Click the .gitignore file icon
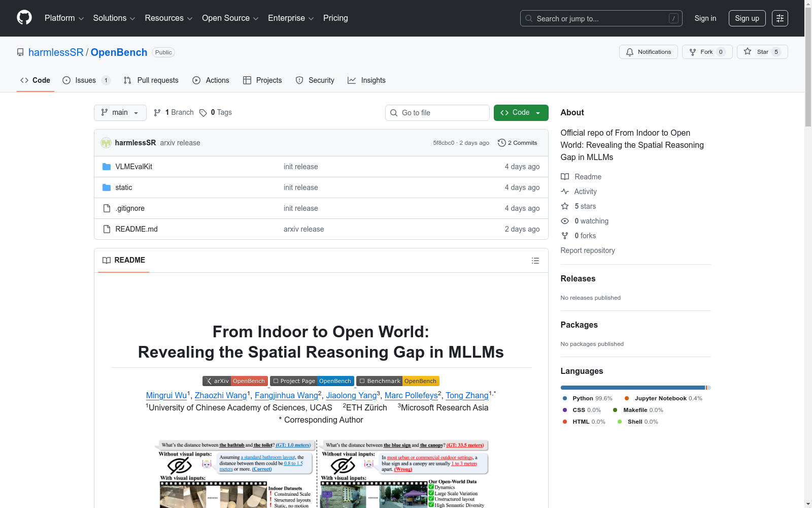Screen dimensions: 812x508 107,208
